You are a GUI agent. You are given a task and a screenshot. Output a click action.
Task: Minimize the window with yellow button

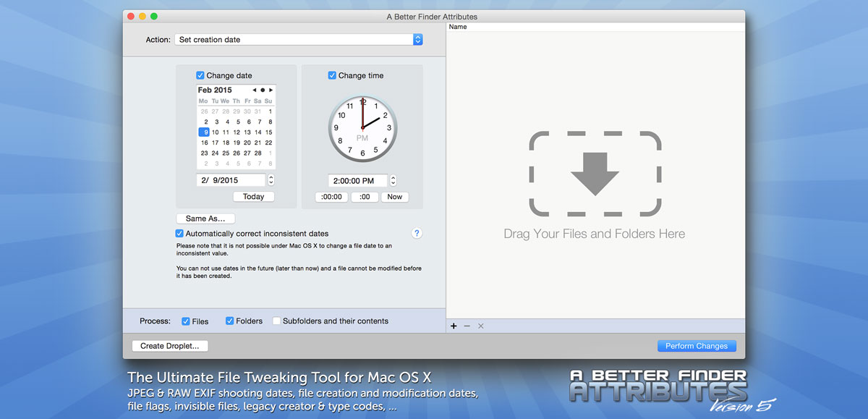coord(142,17)
